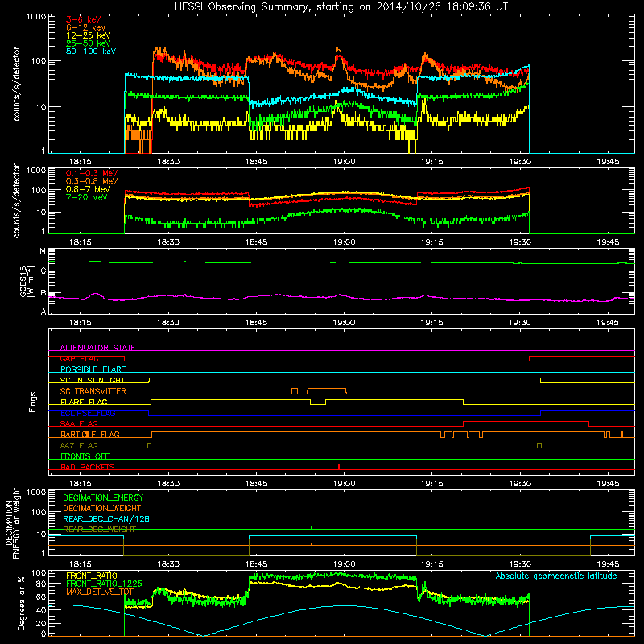The width and height of the screenshot is (644, 644).
Task: Click the 'FRONT_RATIO_1225' legend label
Action: pyautogui.click(x=104, y=584)
